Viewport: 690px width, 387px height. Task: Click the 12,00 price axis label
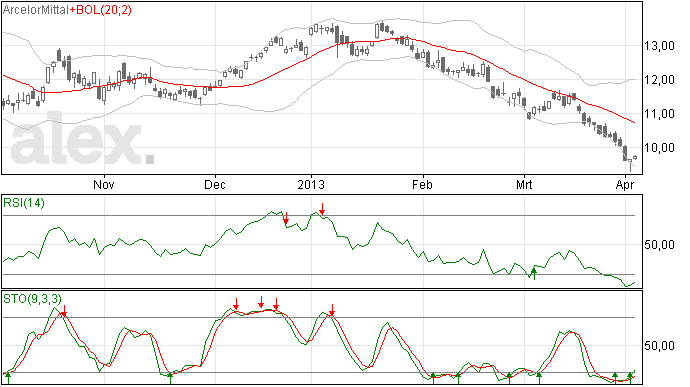pyautogui.click(x=659, y=80)
